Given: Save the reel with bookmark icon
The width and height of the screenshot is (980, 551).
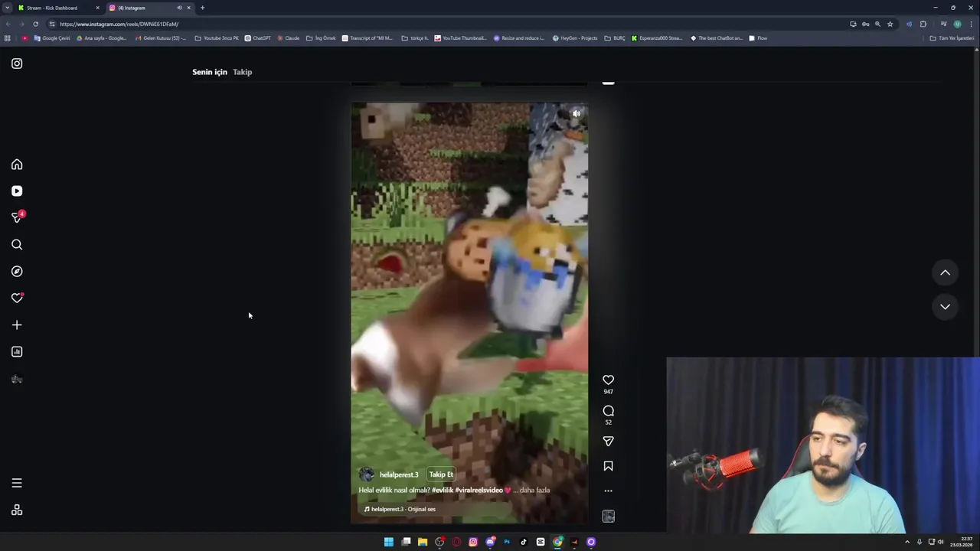Looking at the screenshot, I should (x=608, y=466).
